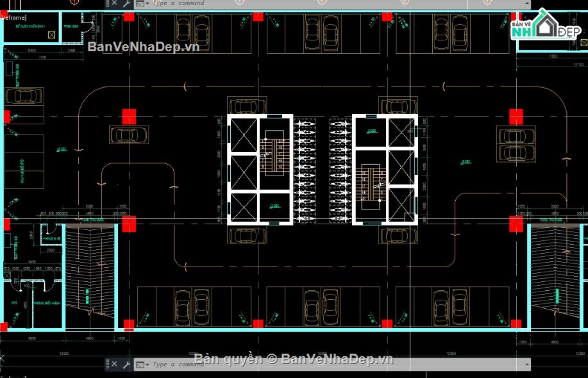Click the Nhà Đẹp house logo
Viewport: 588px width, 378px height.
[546, 26]
